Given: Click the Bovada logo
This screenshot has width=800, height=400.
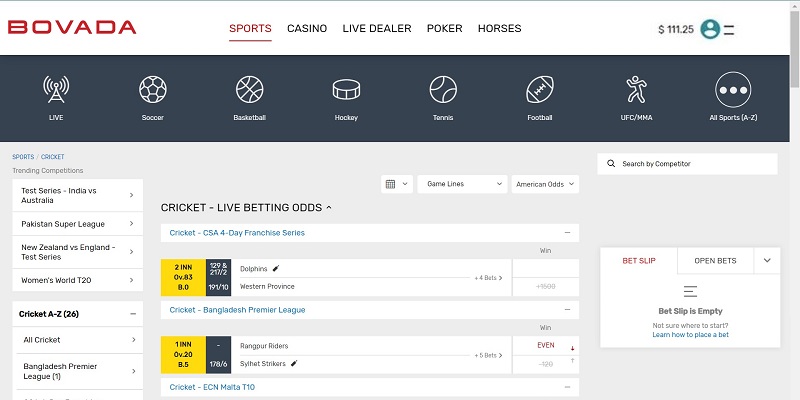Looking at the screenshot, I should pos(72,27).
